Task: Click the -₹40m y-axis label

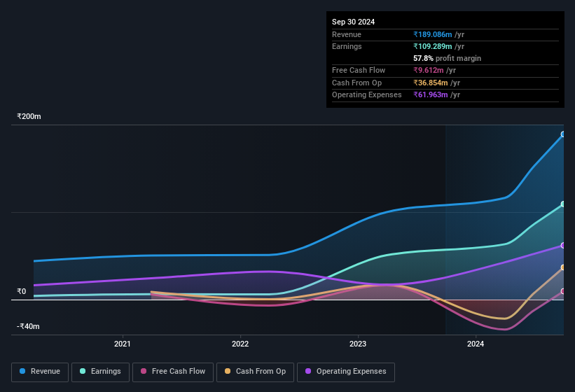Action: point(28,326)
